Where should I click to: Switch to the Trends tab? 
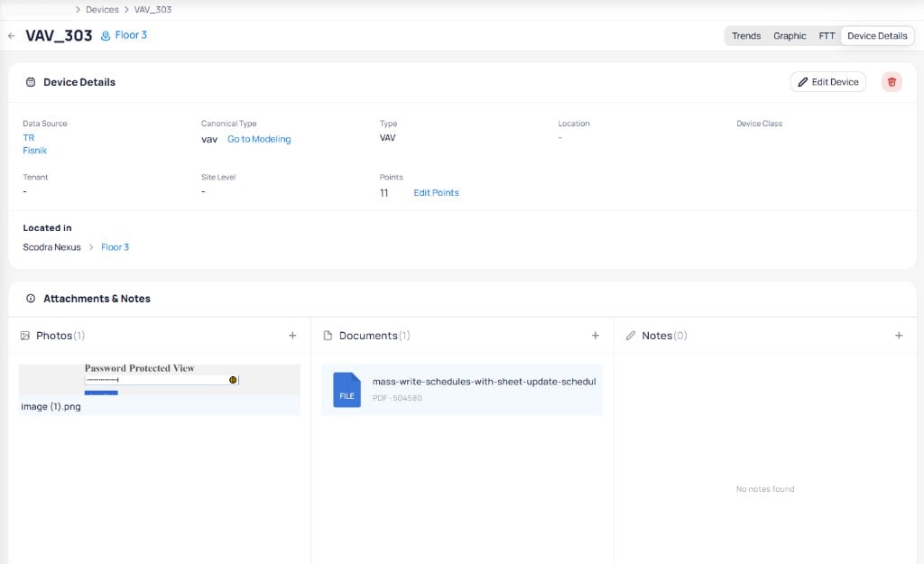pyautogui.click(x=746, y=36)
